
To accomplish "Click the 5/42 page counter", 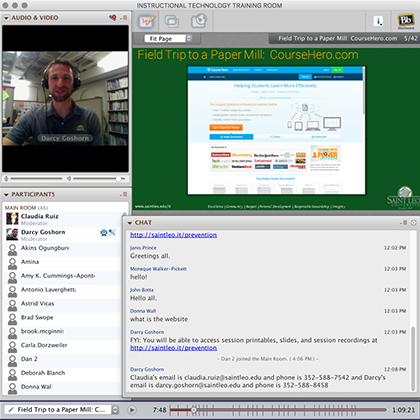I will point(411,38).
